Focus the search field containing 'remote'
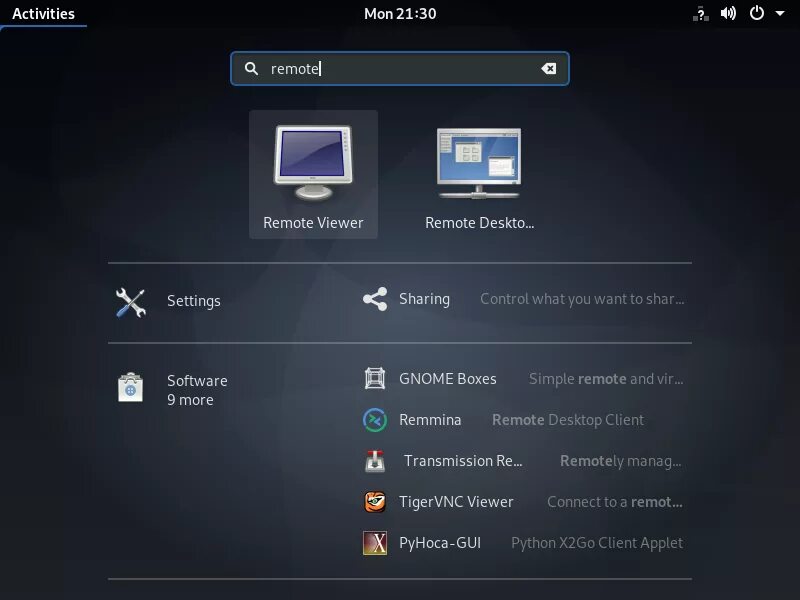Screen dimensions: 800x600 pyautogui.click(x=400, y=68)
